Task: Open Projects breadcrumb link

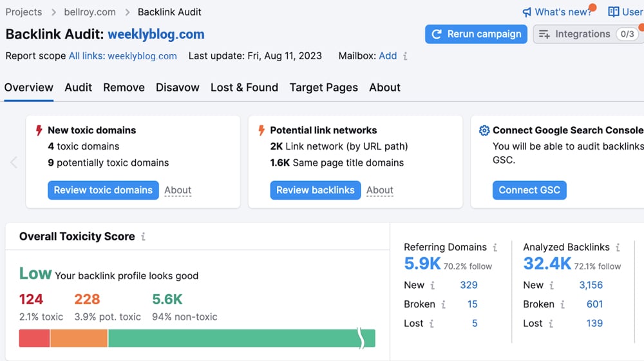Action: (x=24, y=12)
